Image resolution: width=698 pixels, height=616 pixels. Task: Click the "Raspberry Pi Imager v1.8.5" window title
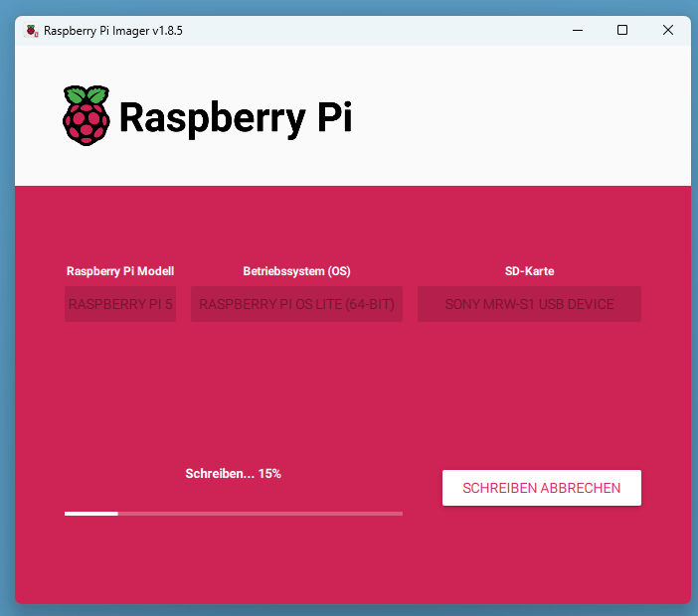[113, 31]
